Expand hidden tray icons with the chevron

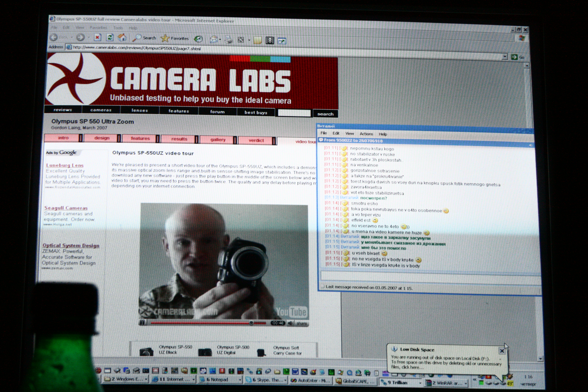point(475,379)
